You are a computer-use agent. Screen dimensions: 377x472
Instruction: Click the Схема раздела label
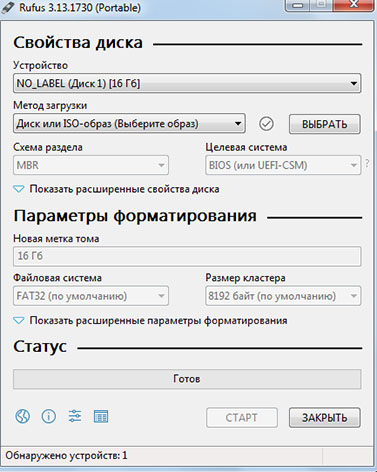[48, 147]
